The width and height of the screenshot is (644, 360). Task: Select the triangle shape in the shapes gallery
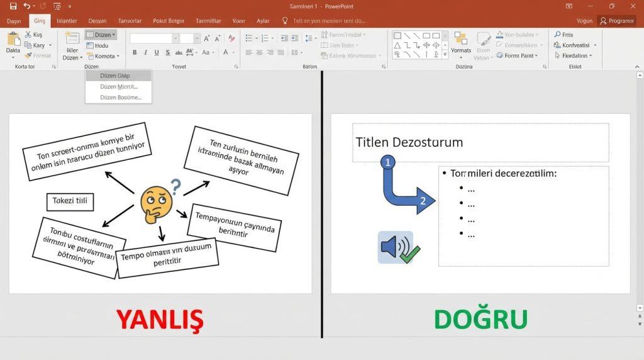click(x=397, y=45)
